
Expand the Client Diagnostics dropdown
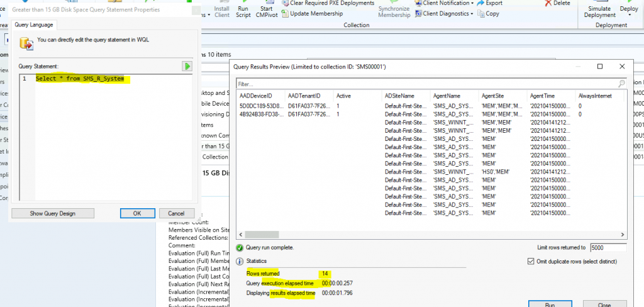[448, 14]
